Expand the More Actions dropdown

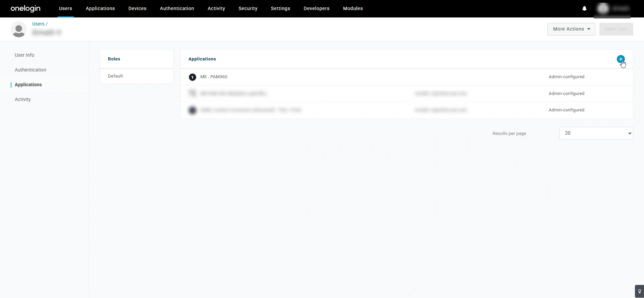[x=571, y=29]
